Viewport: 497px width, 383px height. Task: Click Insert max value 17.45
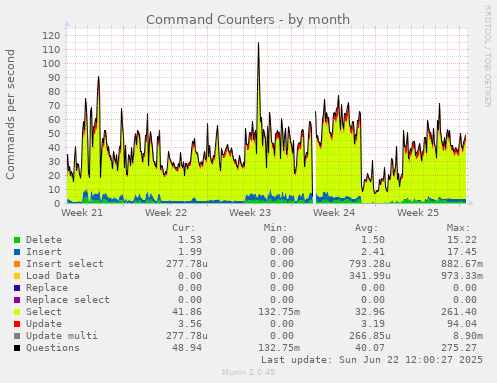(462, 252)
